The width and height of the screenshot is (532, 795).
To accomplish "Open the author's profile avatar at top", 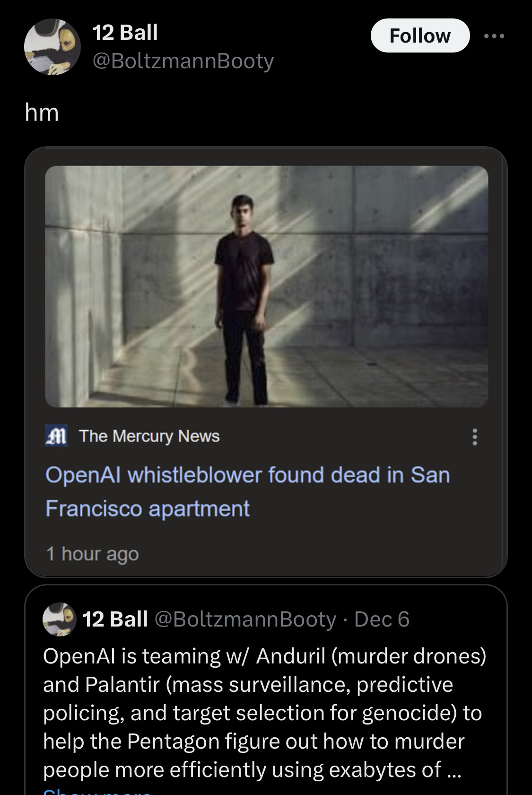I will [52, 47].
